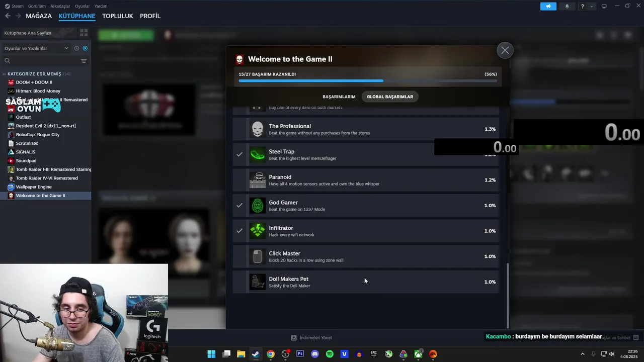
Task: Click the Steam taskbar icon
Action: [x=256, y=354]
